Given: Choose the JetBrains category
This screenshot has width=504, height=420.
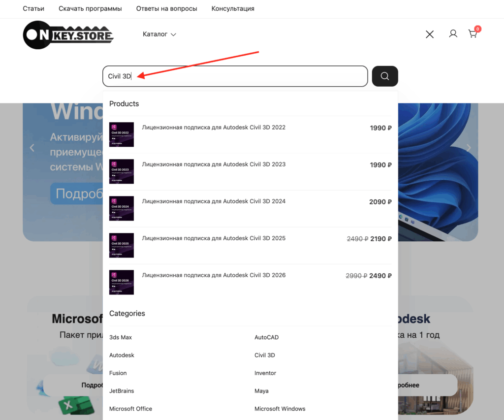Looking at the screenshot, I should (122, 391).
